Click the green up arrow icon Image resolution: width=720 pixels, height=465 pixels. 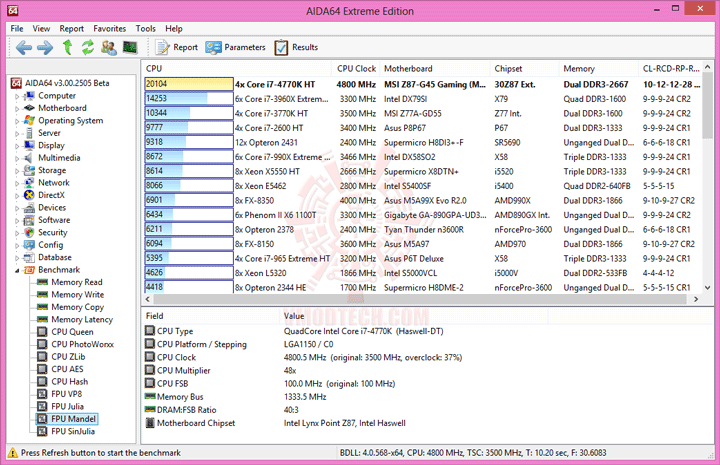68,47
